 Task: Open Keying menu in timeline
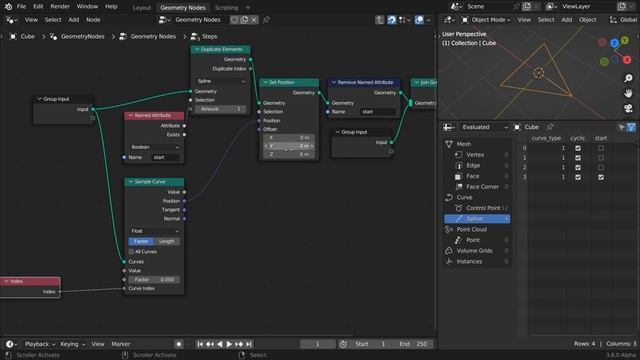point(73,344)
